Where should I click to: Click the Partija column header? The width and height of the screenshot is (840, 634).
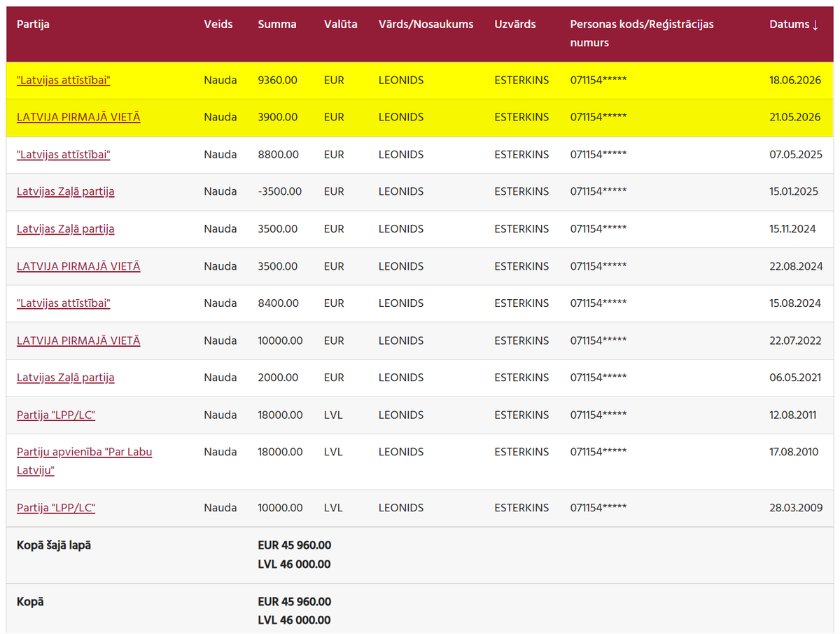click(x=33, y=25)
